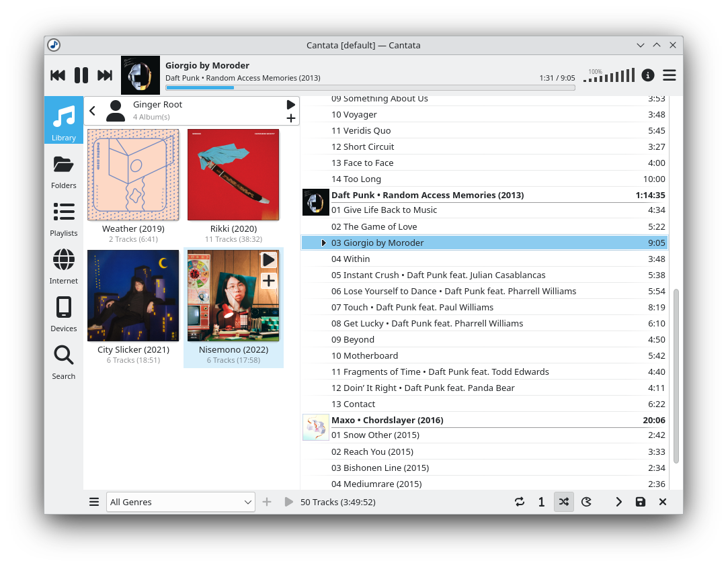Click the track progress bar
This screenshot has height=567, width=728.
tap(370, 87)
